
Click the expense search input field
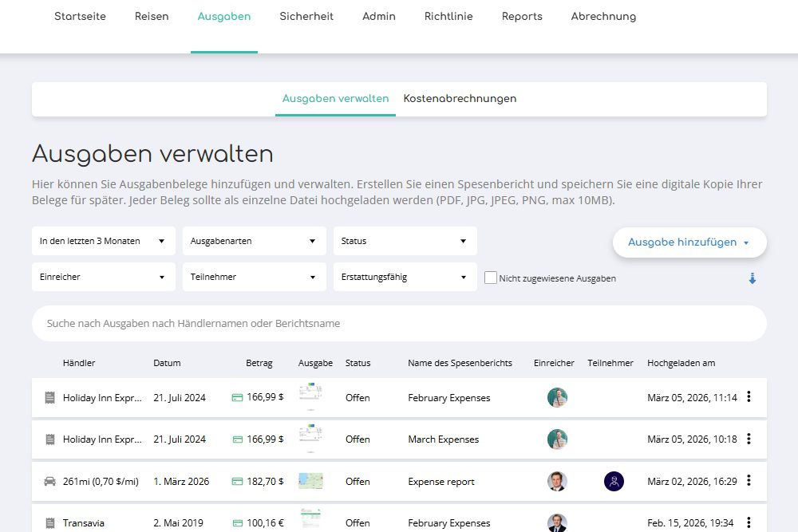pos(399,324)
